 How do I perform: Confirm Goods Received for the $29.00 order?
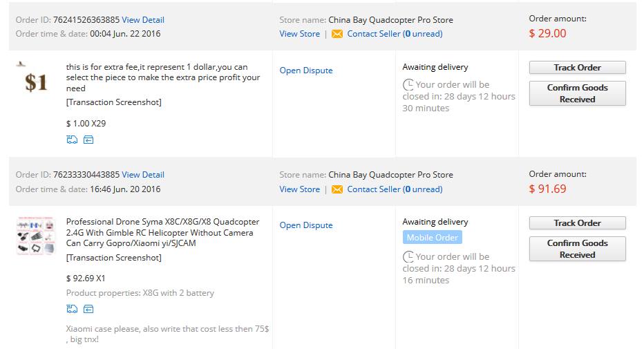(x=577, y=93)
